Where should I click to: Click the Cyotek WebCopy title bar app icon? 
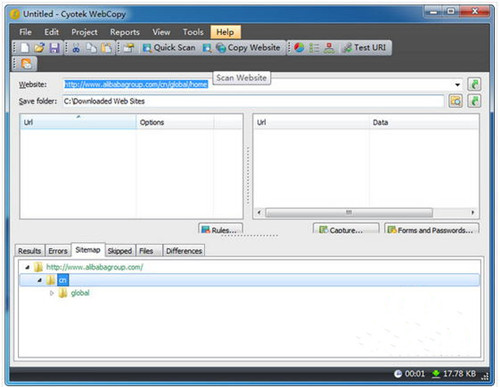pyautogui.click(x=15, y=14)
